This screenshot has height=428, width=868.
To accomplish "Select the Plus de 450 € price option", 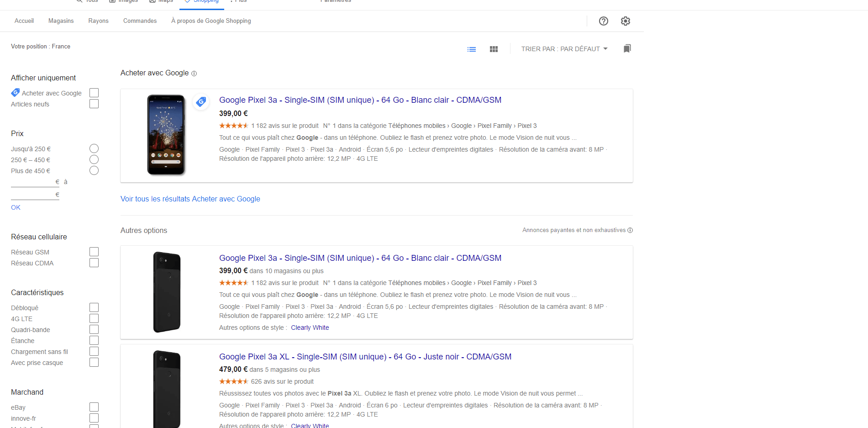I will point(94,170).
